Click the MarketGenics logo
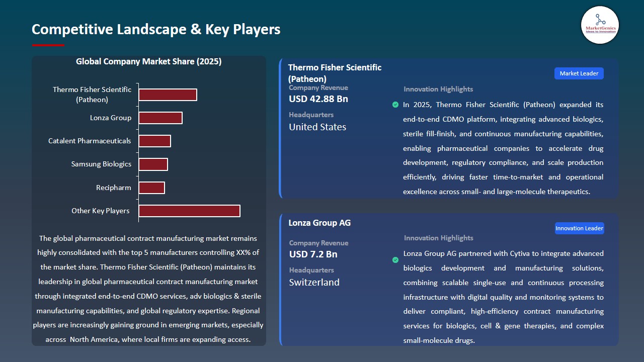This screenshot has height=362, width=644. (600, 25)
